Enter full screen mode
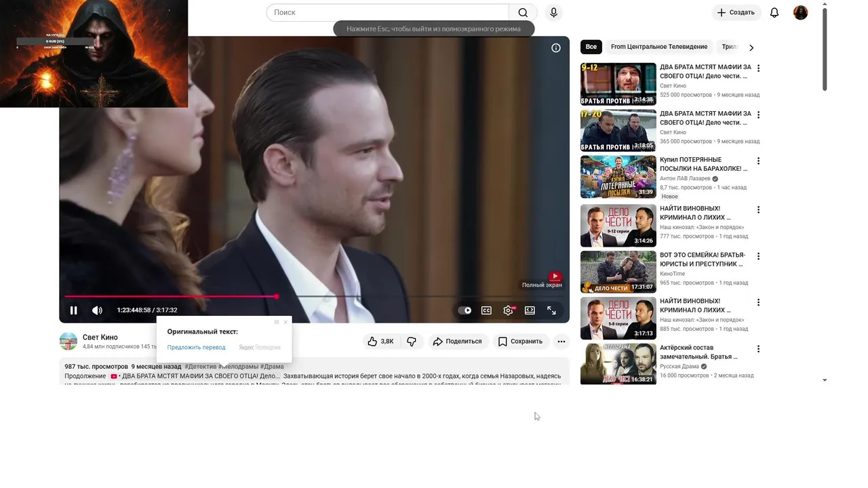The height and width of the screenshot is (488, 868). click(551, 310)
